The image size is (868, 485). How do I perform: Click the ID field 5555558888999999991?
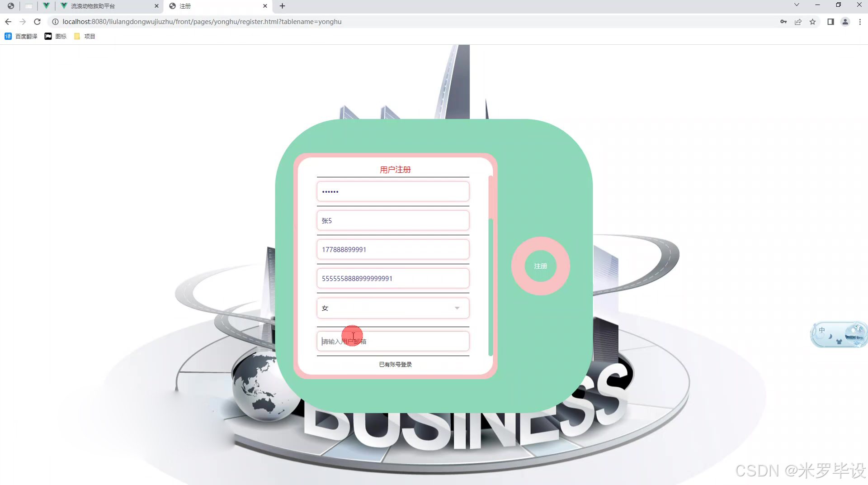click(393, 278)
